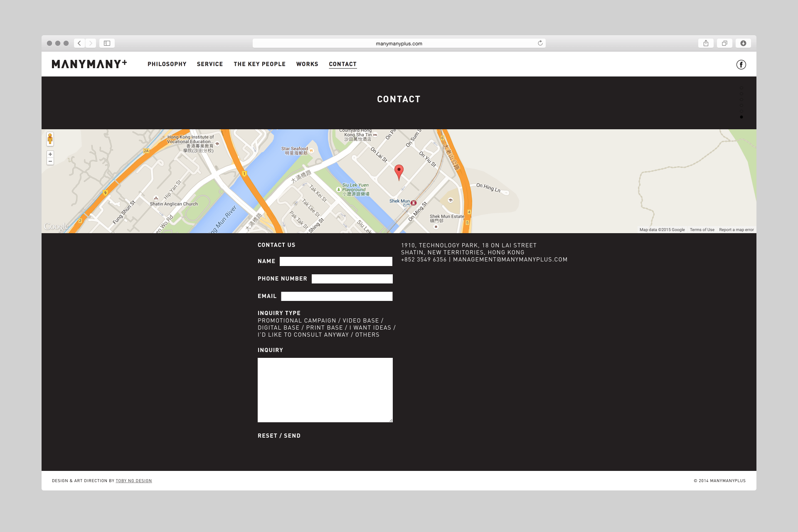The width and height of the screenshot is (798, 532).
Task: Click the Star Seafood restaurant marker
Action: point(311,151)
